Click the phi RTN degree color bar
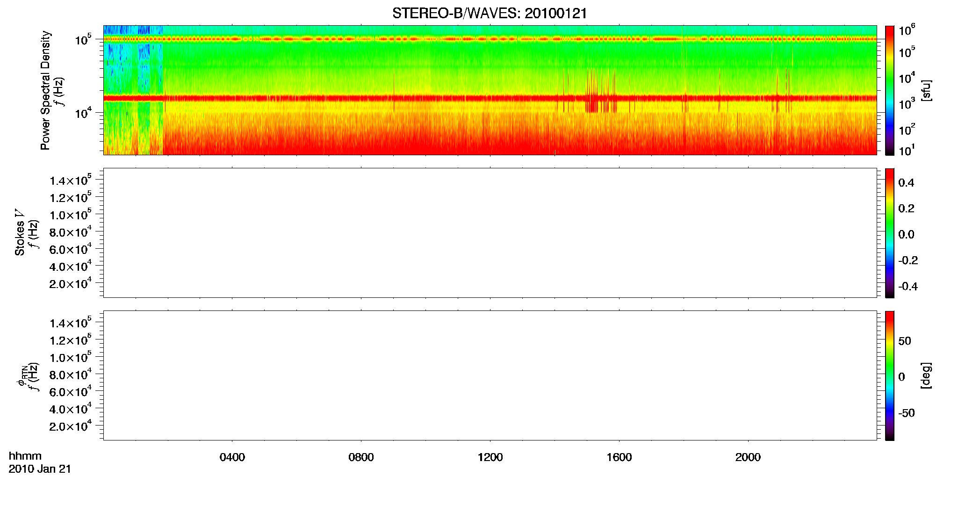The height and width of the screenshot is (505, 980). (x=889, y=375)
